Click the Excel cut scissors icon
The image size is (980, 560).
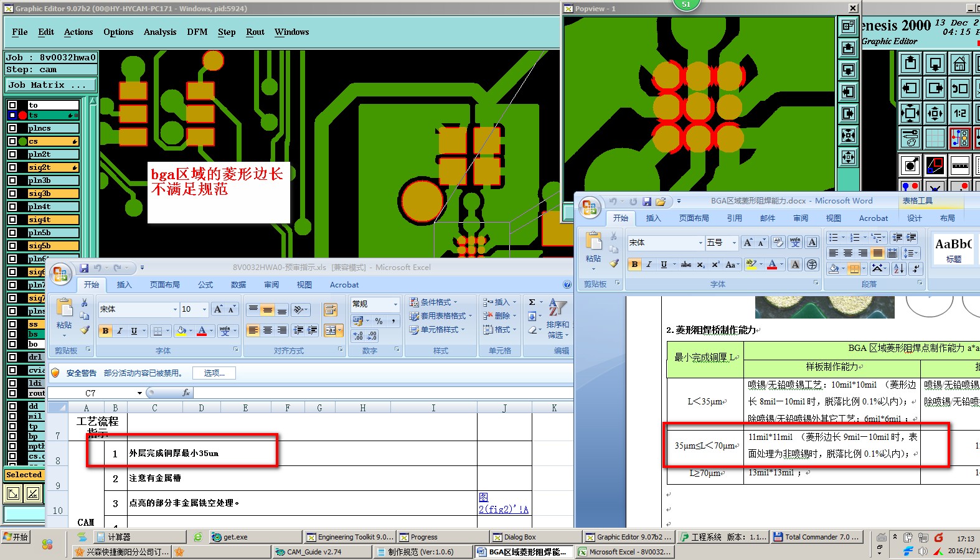pyautogui.click(x=85, y=303)
